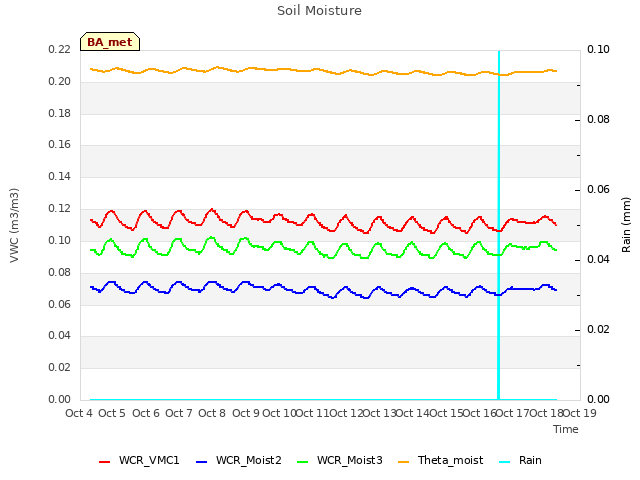
Task: Click the Oct 4 date tick label
Action: pyautogui.click(x=79, y=413)
